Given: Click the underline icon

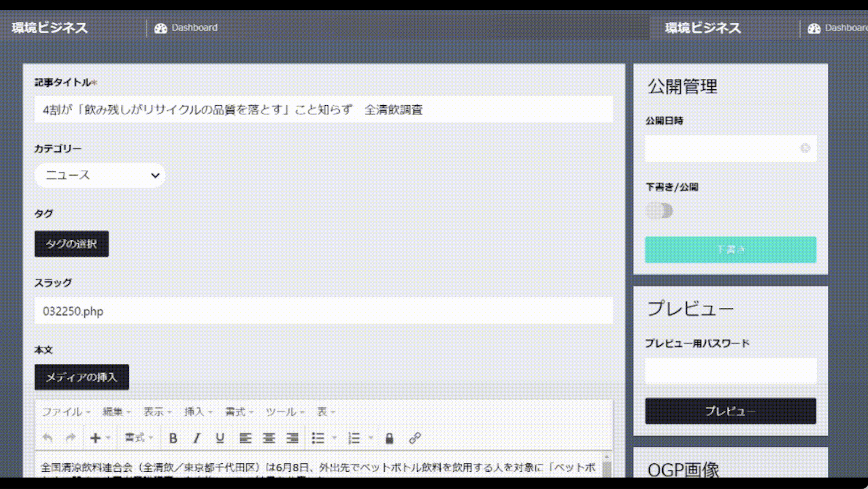Looking at the screenshot, I should pyautogui.click(x=220, y=438).
